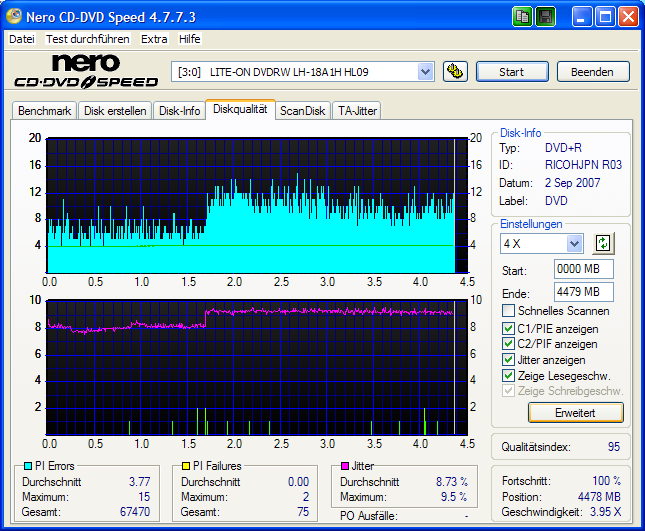Click the floppy disk save icon

click(x=545, y=17)
